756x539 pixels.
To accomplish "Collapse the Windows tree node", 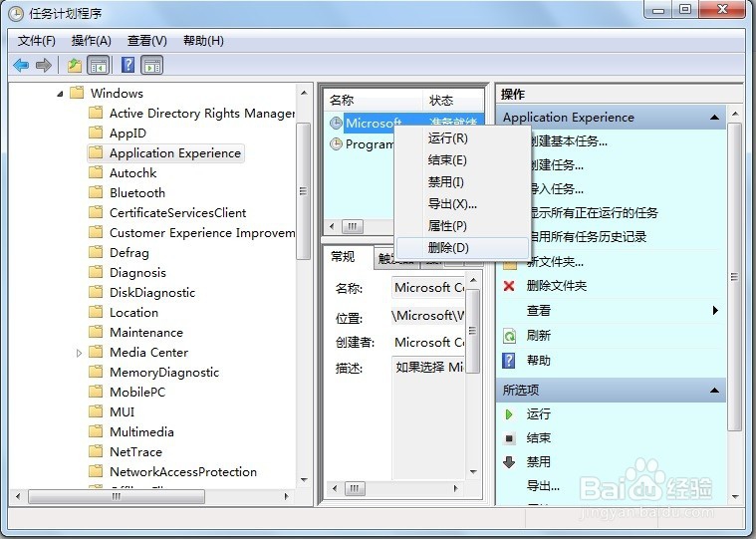I will [60, 94].
